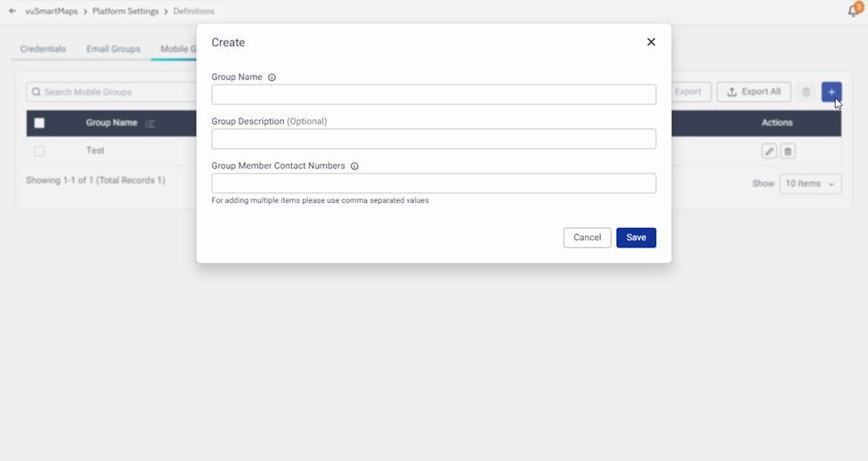
Task: Click the Group Name input field
Action: point(434,94)
